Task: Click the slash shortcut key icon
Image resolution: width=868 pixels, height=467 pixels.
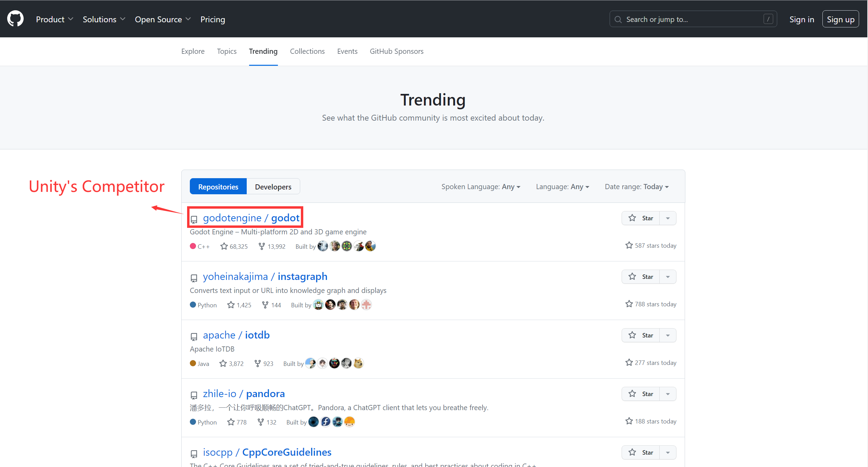Action: click(x=768, y=19)
